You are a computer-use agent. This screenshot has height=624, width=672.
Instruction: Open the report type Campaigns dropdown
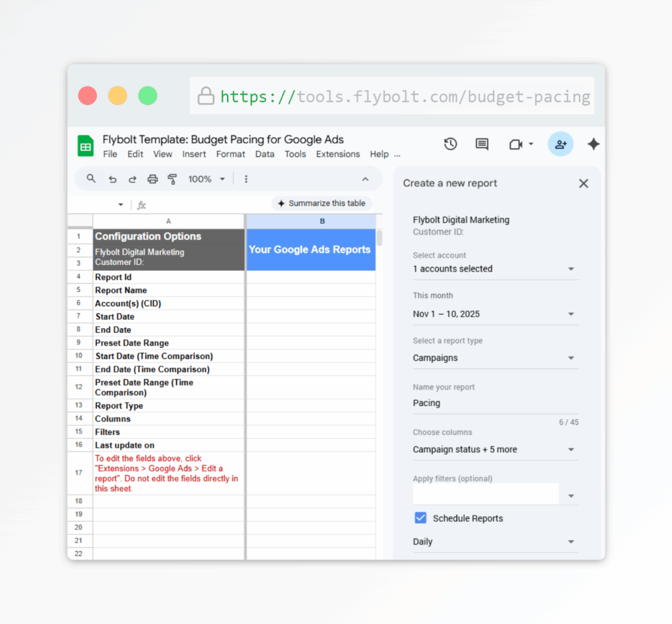(495, 358)
